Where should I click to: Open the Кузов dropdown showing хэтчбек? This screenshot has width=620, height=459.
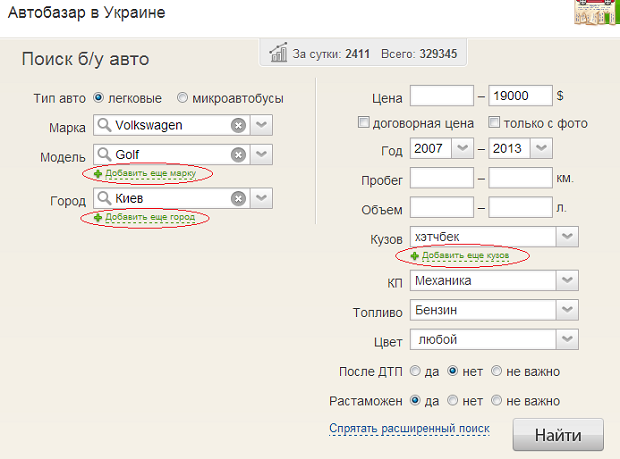click(567, 237)
